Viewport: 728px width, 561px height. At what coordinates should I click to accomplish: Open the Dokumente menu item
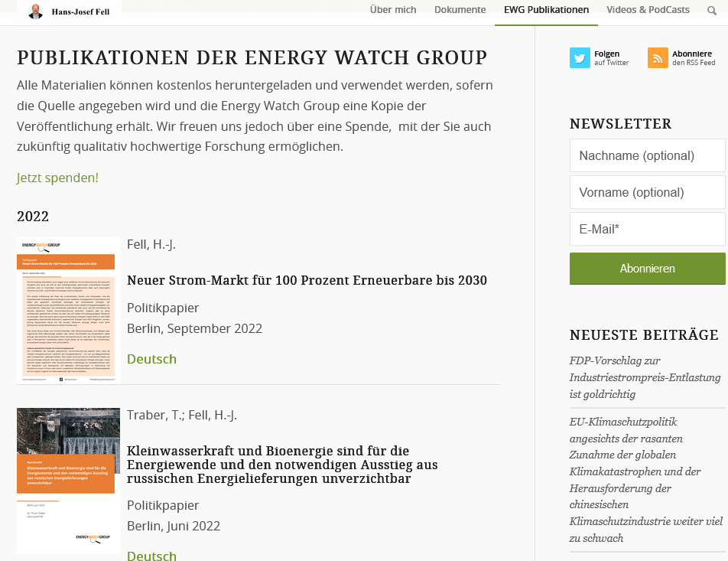tap(460, 10)
